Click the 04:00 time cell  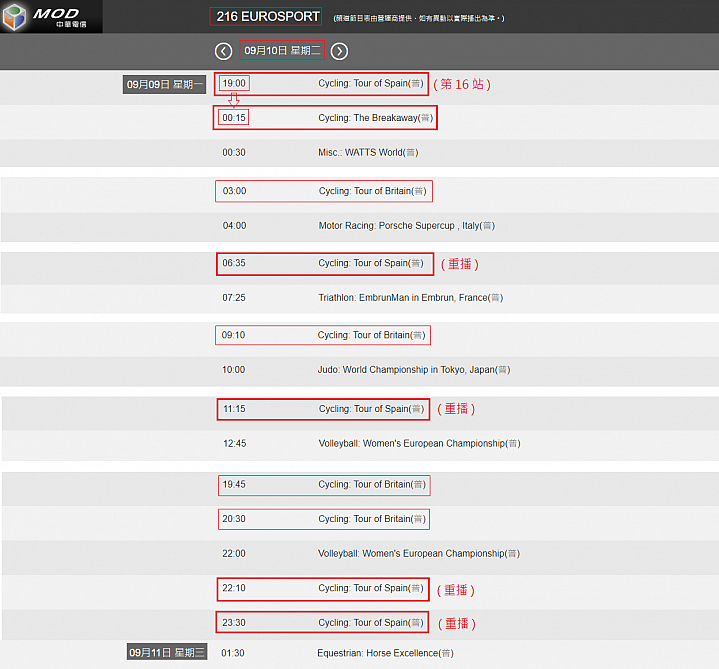point(234,226)
